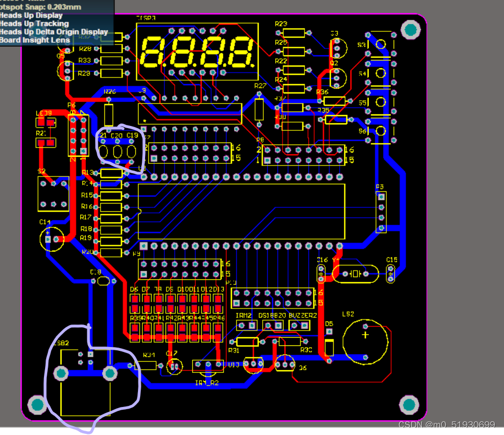The height and width of the screenshot is (435, 504).
Task: Select push button S6
Action: tap(381, 131)
